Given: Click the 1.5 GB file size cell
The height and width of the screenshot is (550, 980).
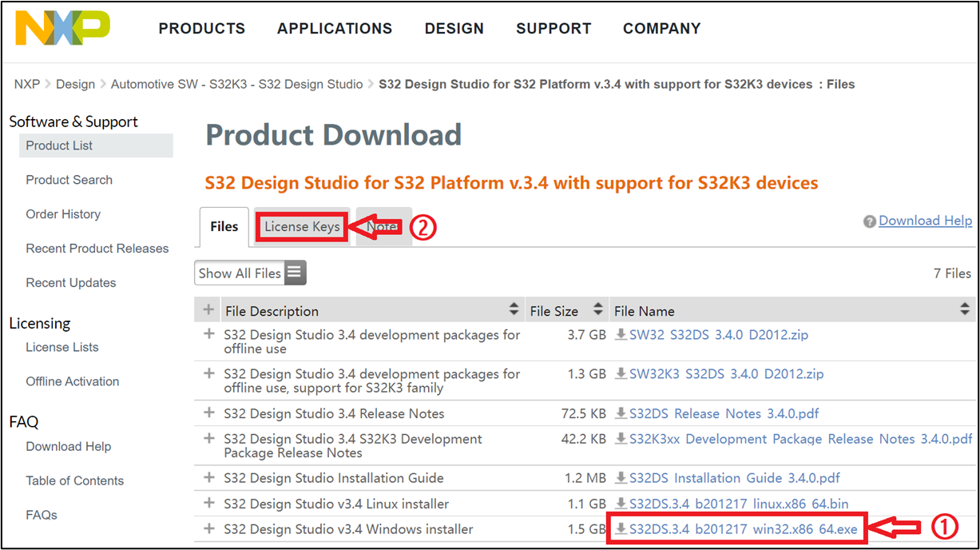Looking at the screenshot, I should (x=586, y=529).
